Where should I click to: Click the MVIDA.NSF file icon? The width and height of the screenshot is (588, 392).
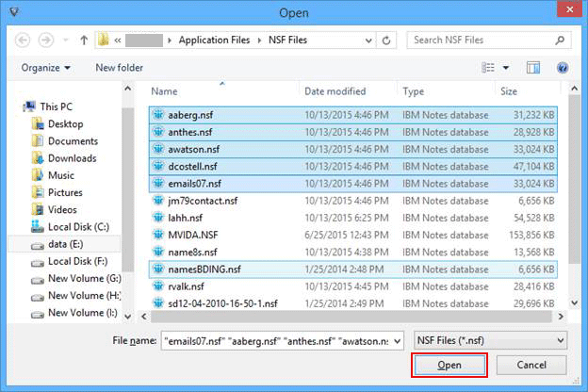pos(161,235)
